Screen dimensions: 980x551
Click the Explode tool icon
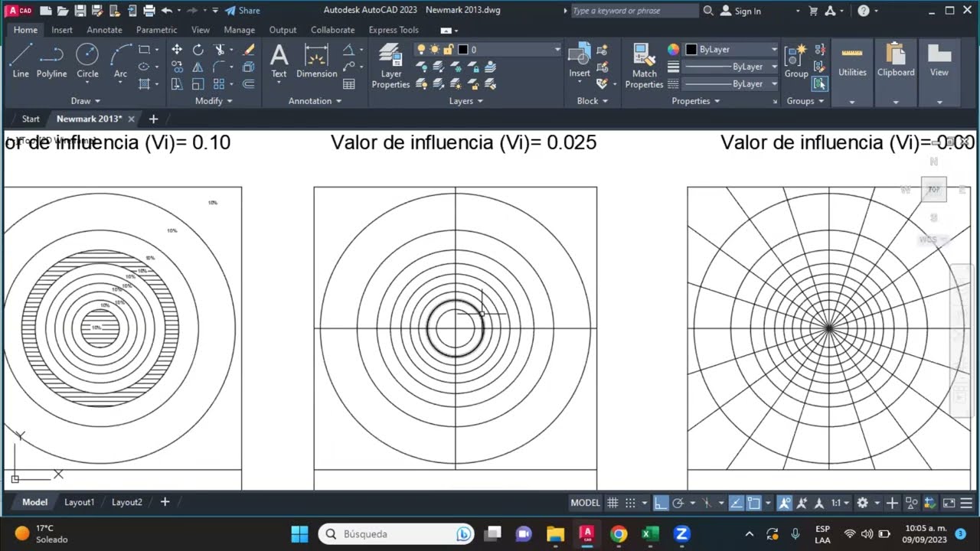248,67
